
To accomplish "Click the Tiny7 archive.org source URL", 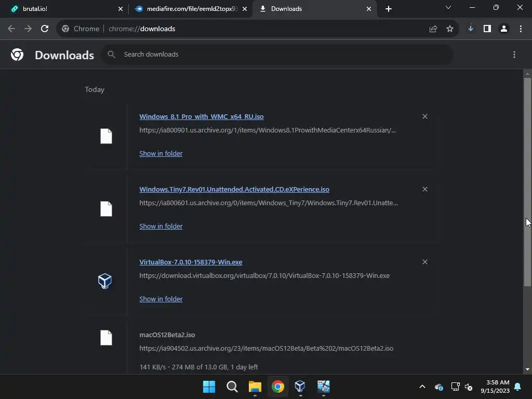I will point(269,203).
